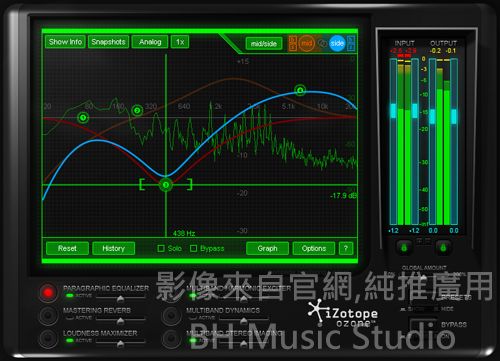Screen dimensions: 500x361
Task: Click the 438 Hz frequency readout
Action: 184,233
